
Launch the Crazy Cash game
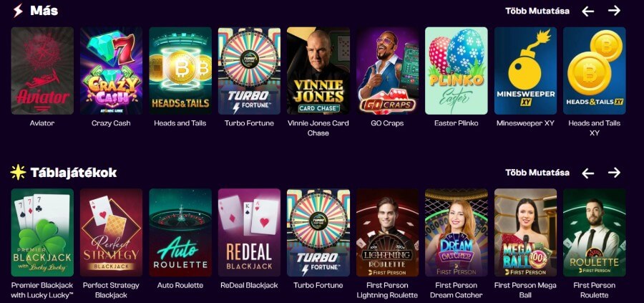point(112,71)
